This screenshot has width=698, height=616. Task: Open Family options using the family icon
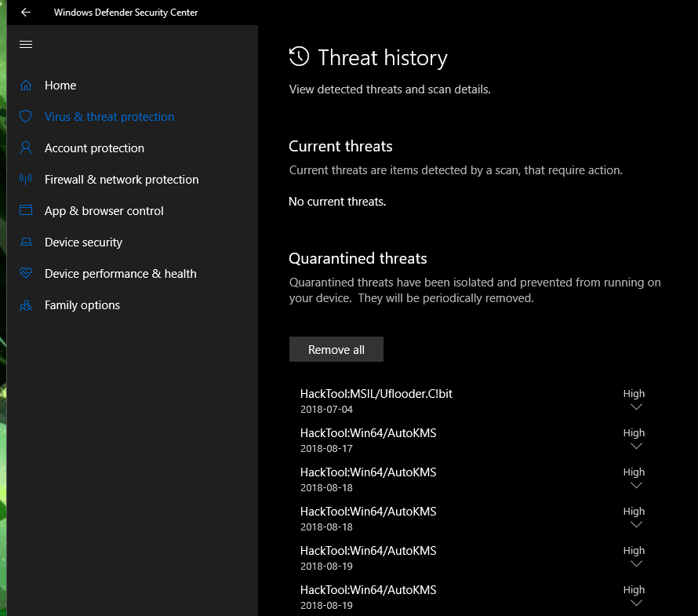tap(27, 304)
